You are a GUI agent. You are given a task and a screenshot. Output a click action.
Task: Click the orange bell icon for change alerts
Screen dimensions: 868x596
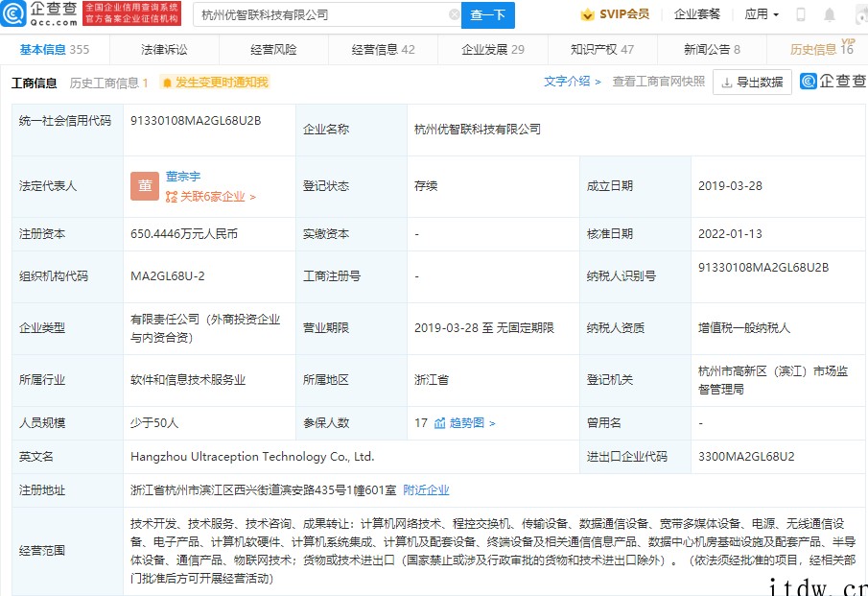[x=167, y=83]
